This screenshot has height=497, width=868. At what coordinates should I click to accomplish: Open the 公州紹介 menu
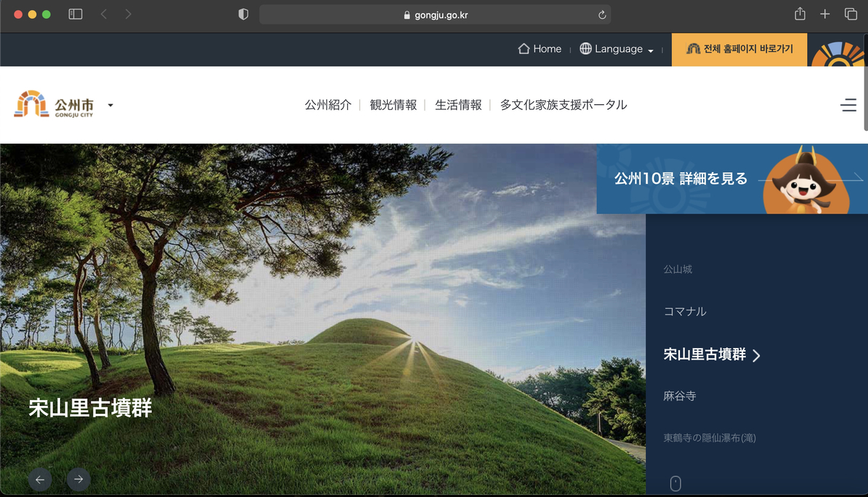pyautogui.click(x=328, y=105)
